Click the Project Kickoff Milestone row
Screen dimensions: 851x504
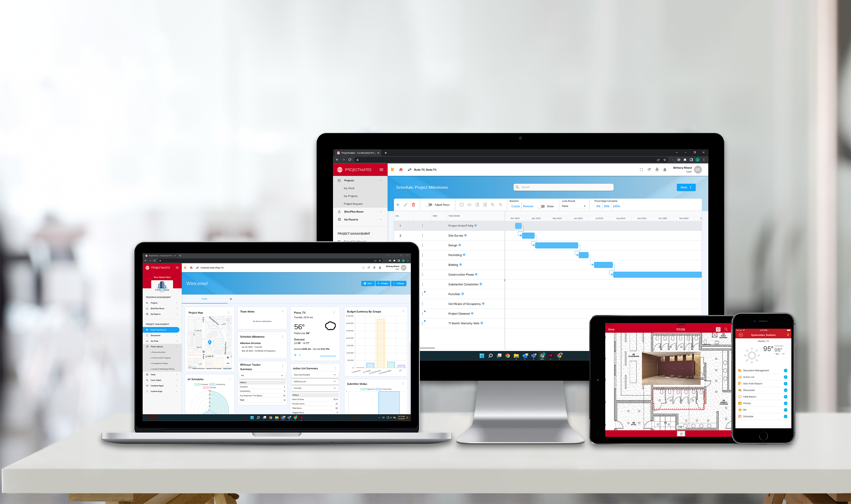pyautogui.click(x=457, y=226)
